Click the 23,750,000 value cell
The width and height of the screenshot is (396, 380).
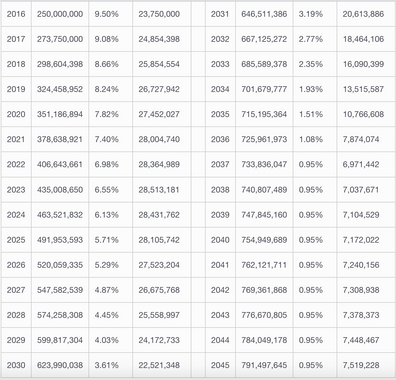(162, 14)
